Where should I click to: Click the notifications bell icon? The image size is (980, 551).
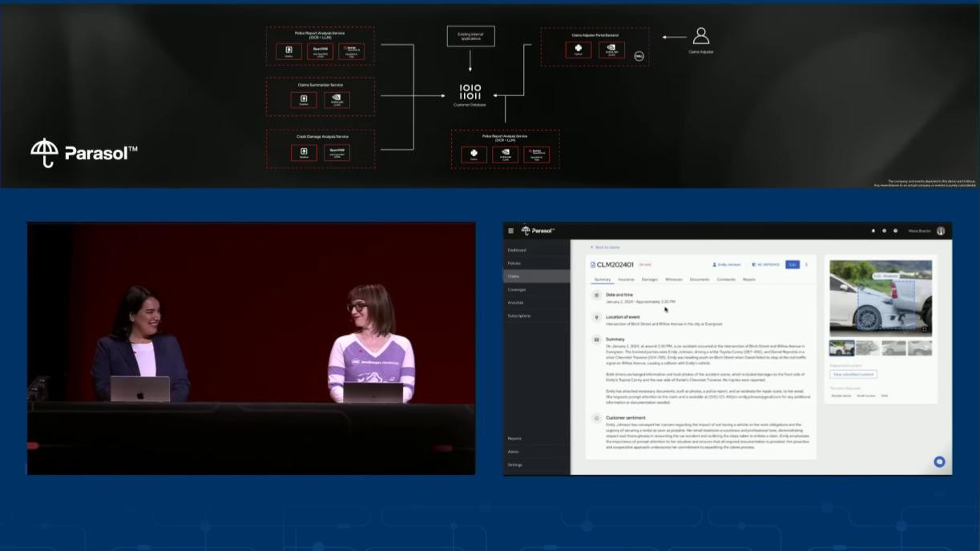pyautogui.click(x=873, y=231)
